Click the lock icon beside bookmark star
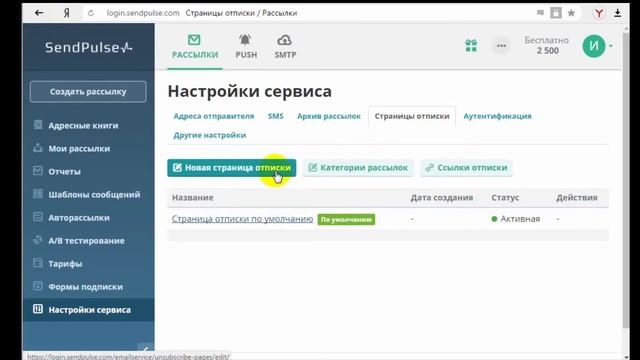 [x=556, y=13]
